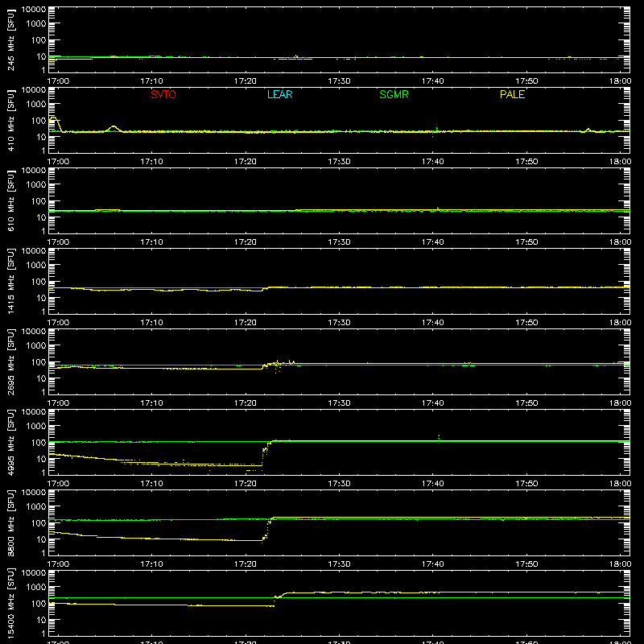Click the 1000 tick label on the 410 MHz axis
644x644 pixels.
[36, 105]
